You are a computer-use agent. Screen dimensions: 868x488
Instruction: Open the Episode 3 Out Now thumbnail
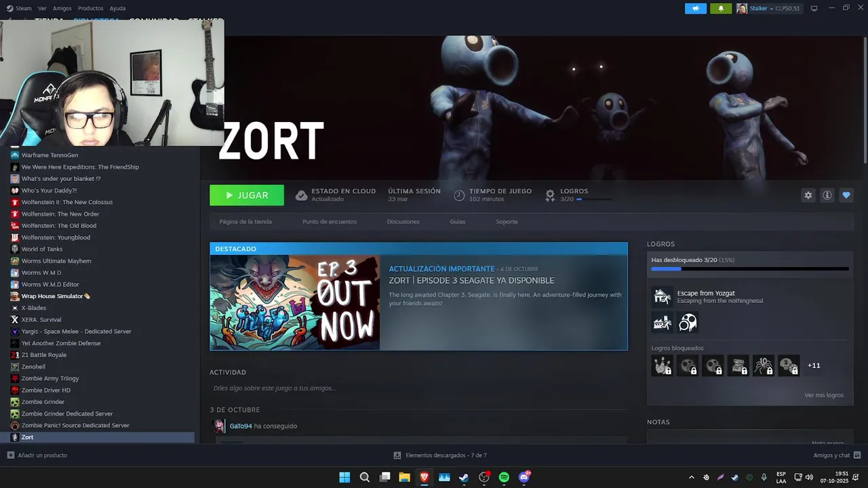[295, 302]
